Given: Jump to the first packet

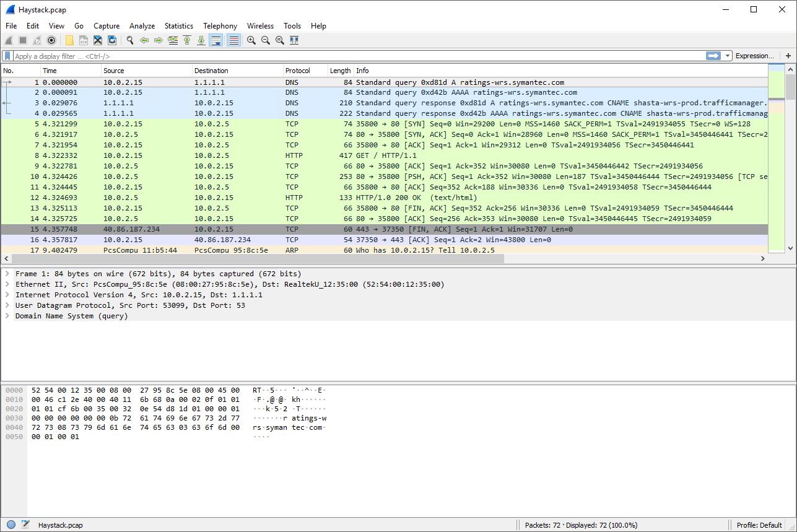Looking at the screenshot, I should pos(187,40).
